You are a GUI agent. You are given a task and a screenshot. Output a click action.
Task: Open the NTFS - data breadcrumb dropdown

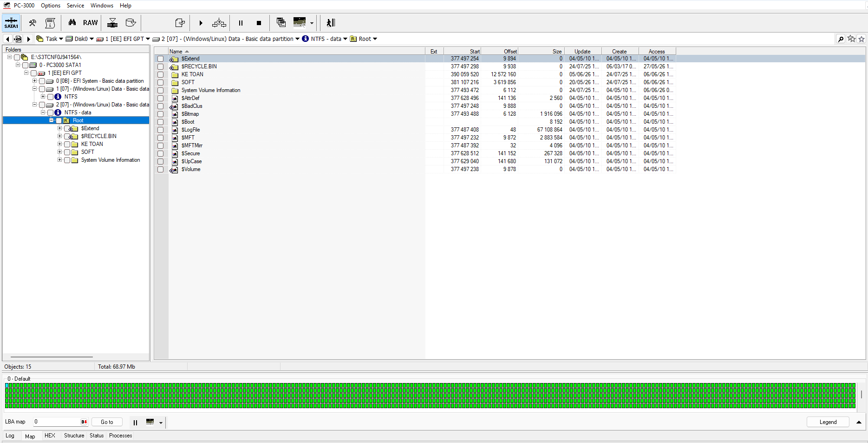pos(345,39)
